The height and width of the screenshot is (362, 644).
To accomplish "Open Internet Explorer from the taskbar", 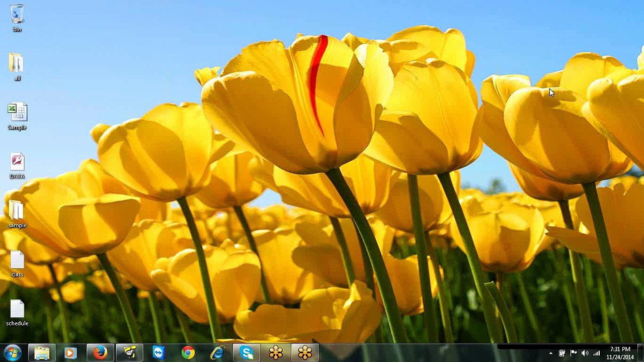I will [x=217, y=353].
